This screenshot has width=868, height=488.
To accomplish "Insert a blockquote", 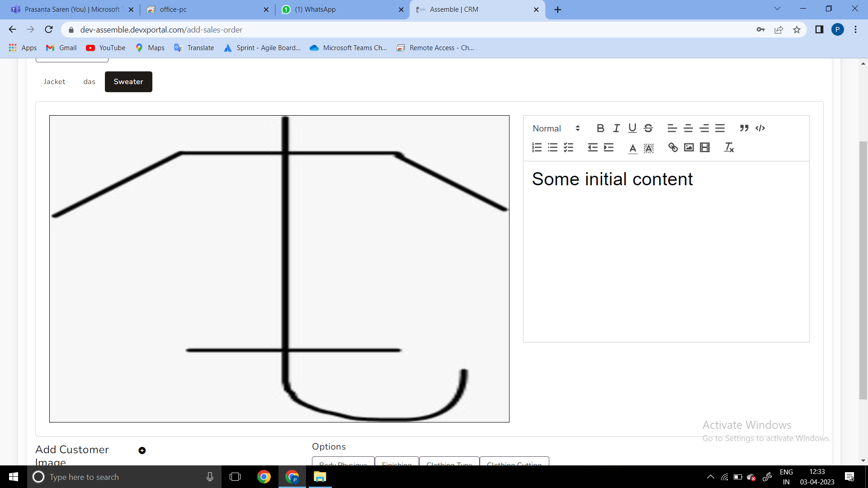I will point(744,128).
